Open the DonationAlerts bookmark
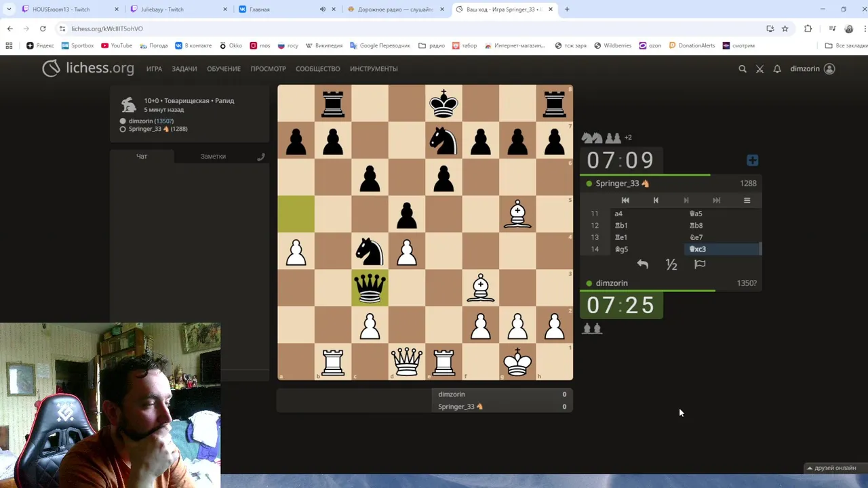 692,45
